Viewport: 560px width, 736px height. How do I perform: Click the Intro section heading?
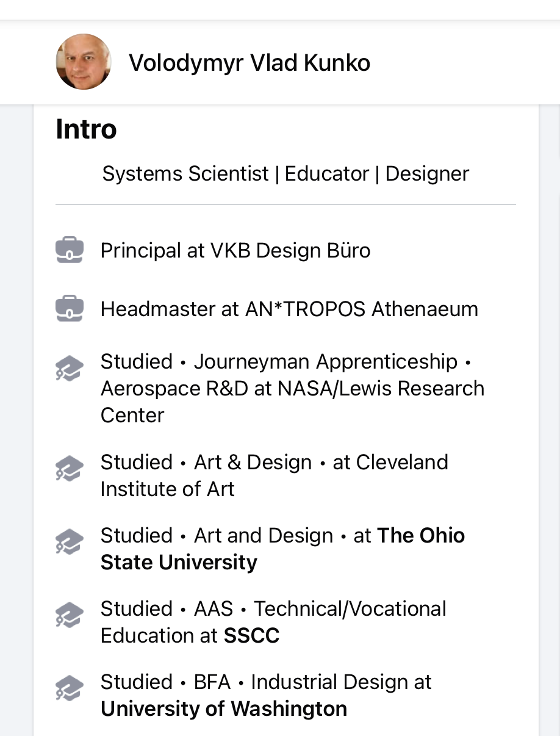click(86, 129)
